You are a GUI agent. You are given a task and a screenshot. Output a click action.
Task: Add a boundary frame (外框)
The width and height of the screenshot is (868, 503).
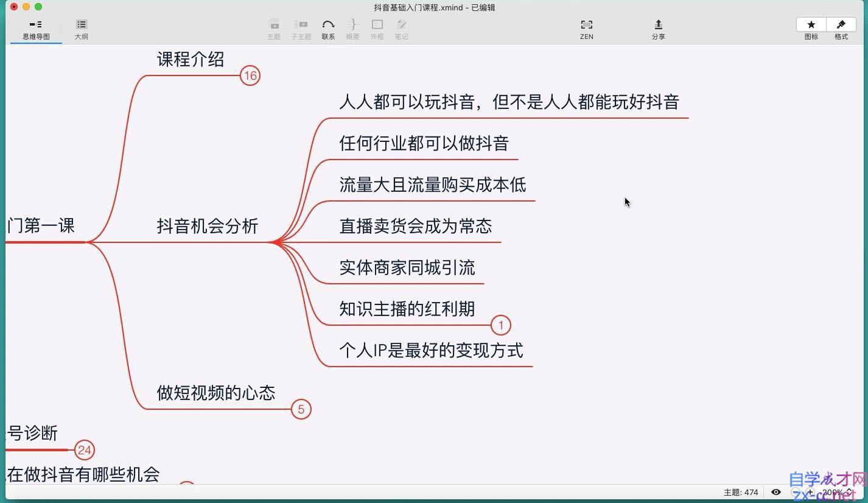coord(377,29)
